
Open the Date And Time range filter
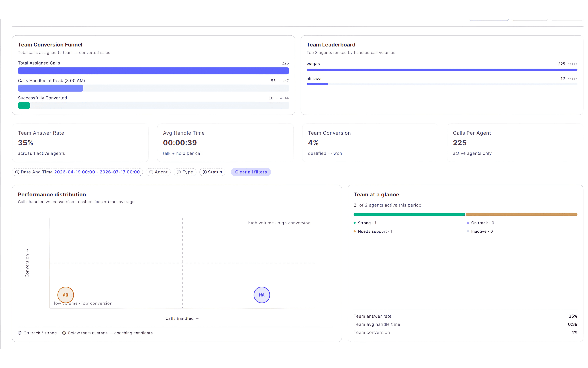pos(77,172)
